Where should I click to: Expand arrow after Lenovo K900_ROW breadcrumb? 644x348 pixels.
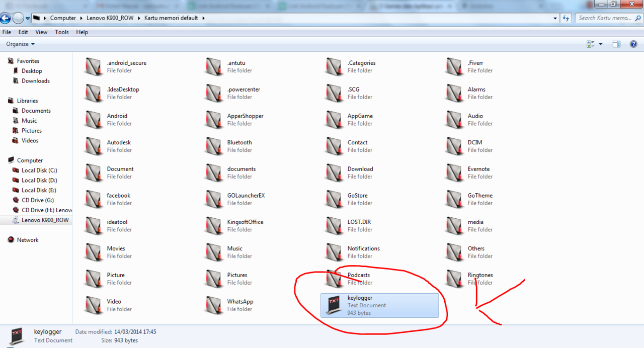pyautogui.click(x=139, y=18)
